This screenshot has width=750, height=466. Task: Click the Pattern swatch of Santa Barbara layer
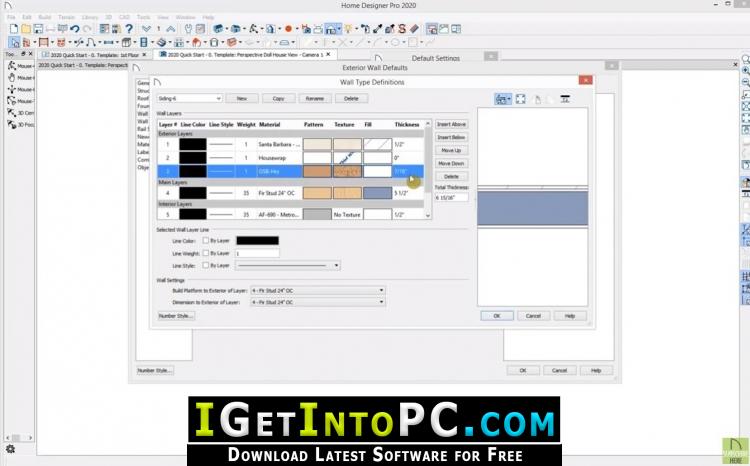(x=317, y=144)
